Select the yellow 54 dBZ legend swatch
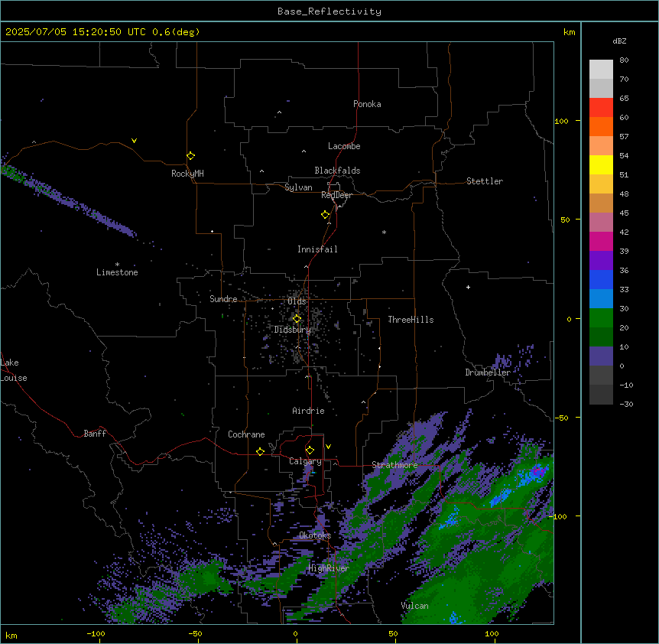The width and height of the screenshot is (659, 644). tap(601, 164)
